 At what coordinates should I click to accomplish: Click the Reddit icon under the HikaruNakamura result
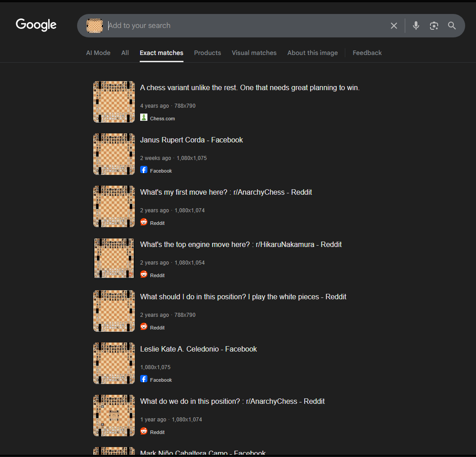click(x=144, y=274)
